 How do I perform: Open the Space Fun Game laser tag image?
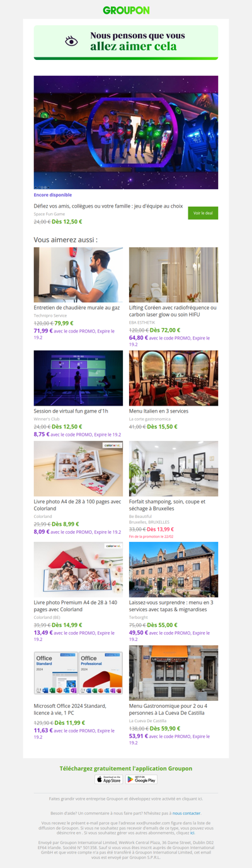(x=126, y=132)
